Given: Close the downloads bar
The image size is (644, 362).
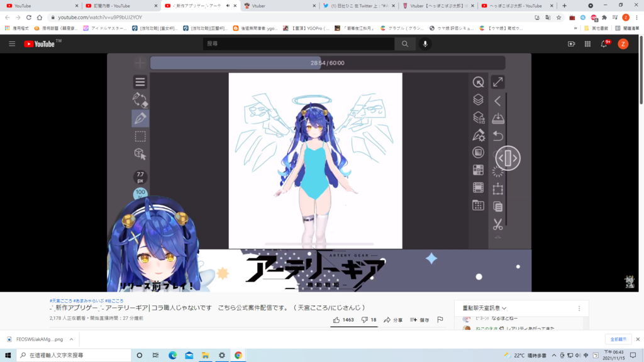Looking at the screenshot, I should [638, 339].
